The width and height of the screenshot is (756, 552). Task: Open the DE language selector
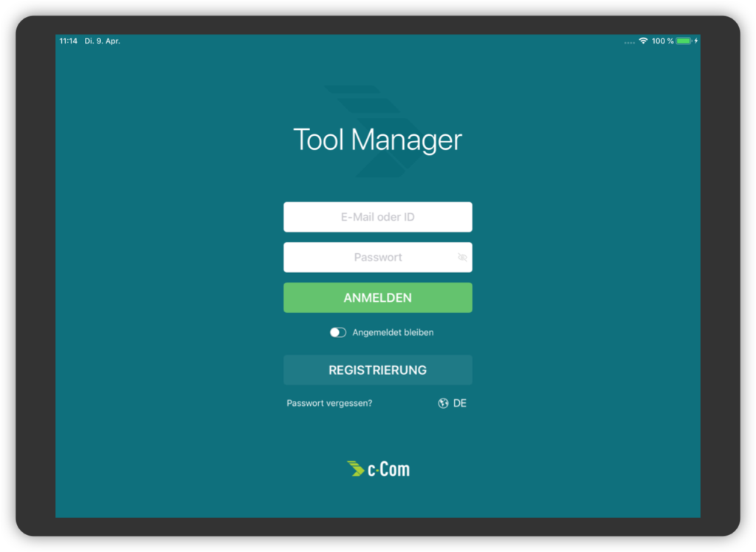(x=460, y=404)
